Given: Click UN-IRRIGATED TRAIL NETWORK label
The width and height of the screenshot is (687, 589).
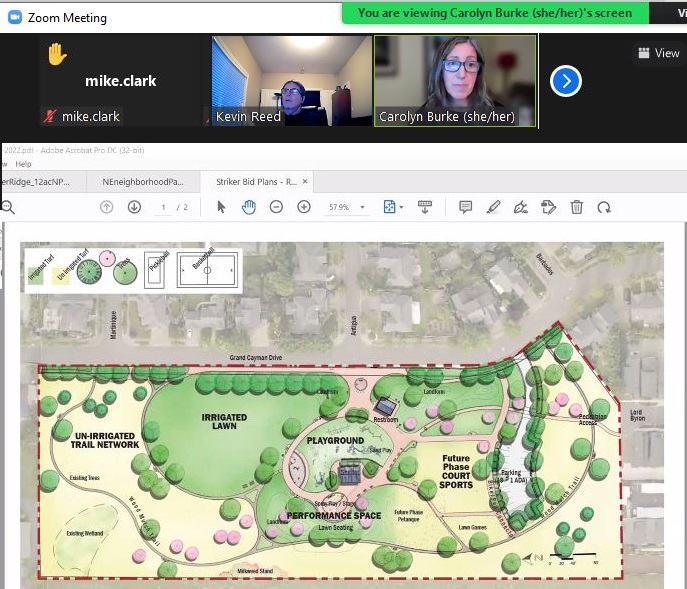Looking at the screenshot, I should point(105,440).
